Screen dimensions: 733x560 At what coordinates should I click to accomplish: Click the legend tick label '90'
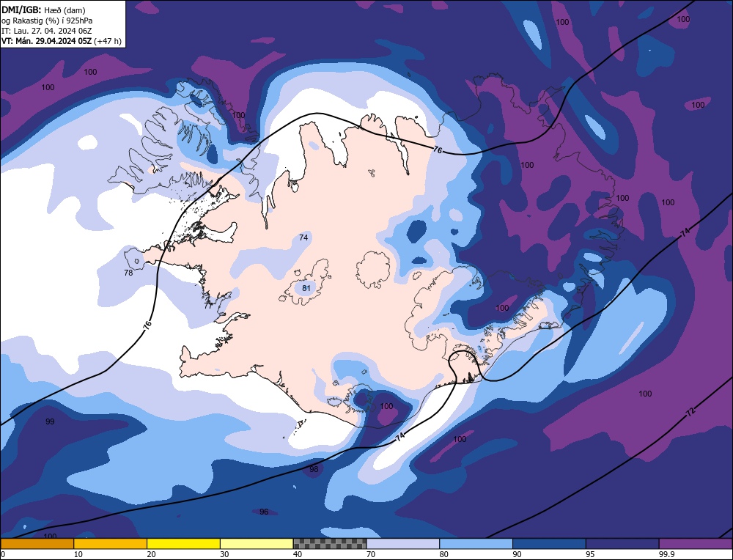pyautogui.click(x=517, y=554)
